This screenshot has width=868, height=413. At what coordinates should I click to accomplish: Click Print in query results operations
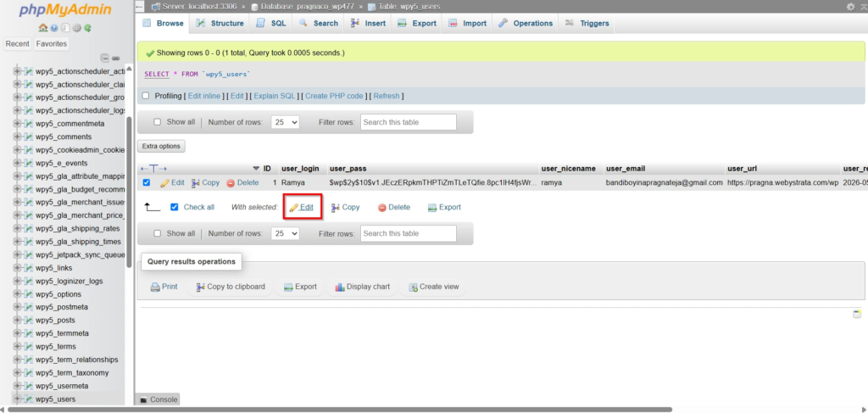164,287
